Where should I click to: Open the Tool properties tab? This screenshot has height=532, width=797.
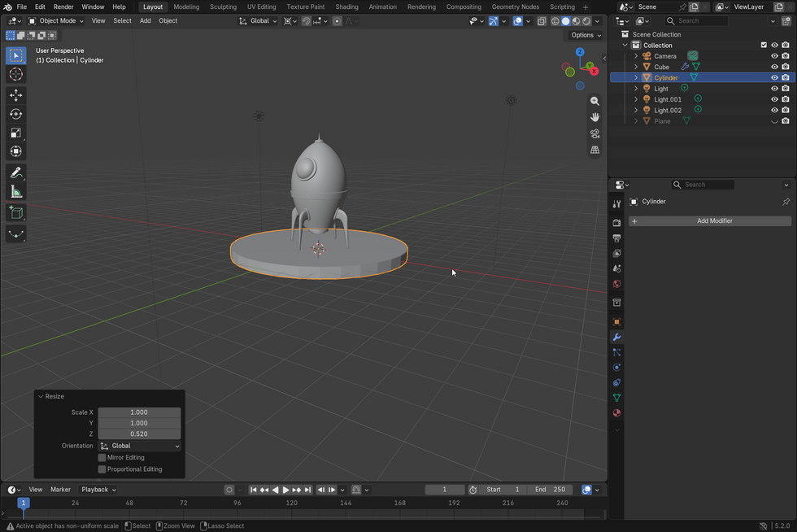pyautogui.click(x=616, y=204)
